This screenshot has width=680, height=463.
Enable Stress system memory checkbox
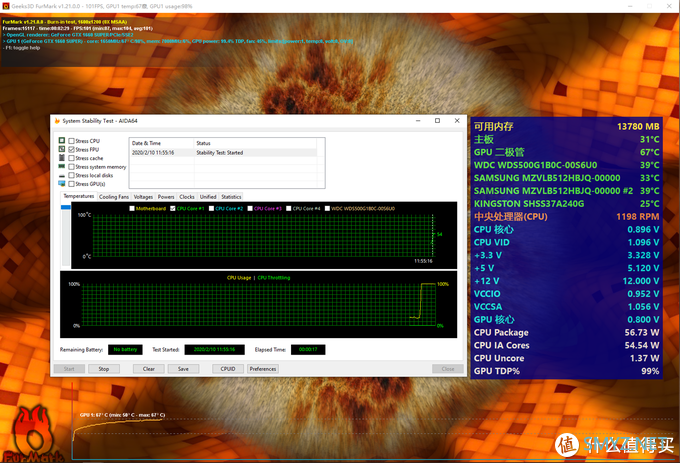pos(72,167)
